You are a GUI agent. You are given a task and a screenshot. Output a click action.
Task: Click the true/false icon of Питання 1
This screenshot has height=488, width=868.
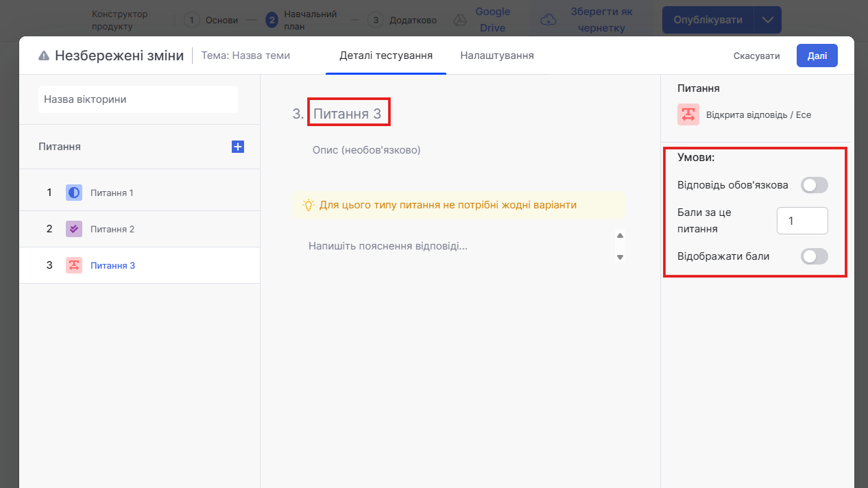(74, 193)
